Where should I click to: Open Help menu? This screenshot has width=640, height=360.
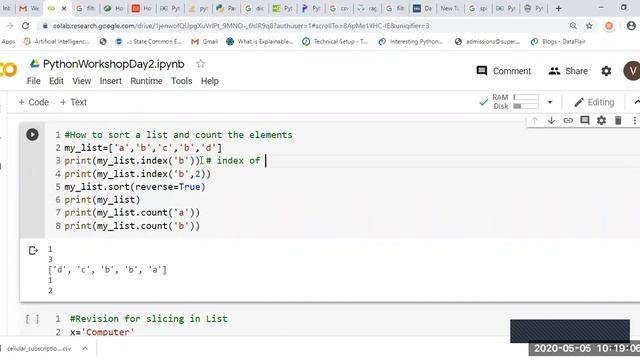coord(210,81)
